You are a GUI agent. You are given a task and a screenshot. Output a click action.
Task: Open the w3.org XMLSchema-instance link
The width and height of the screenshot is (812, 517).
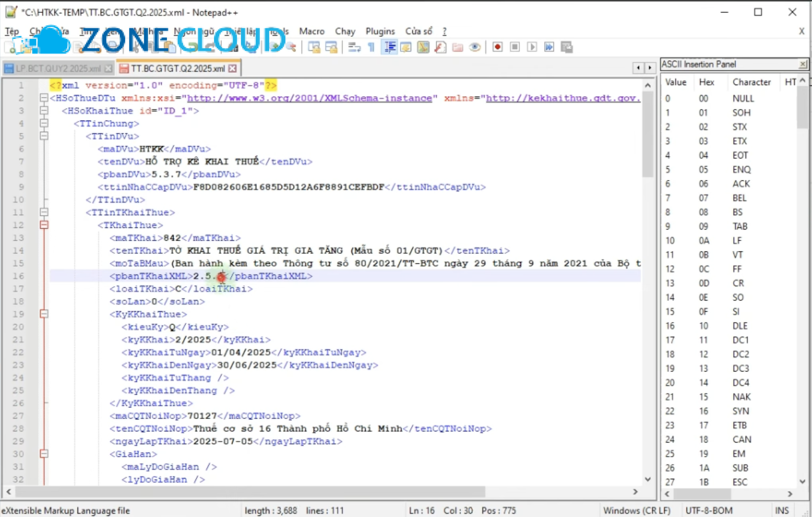[x=309, y=98]
